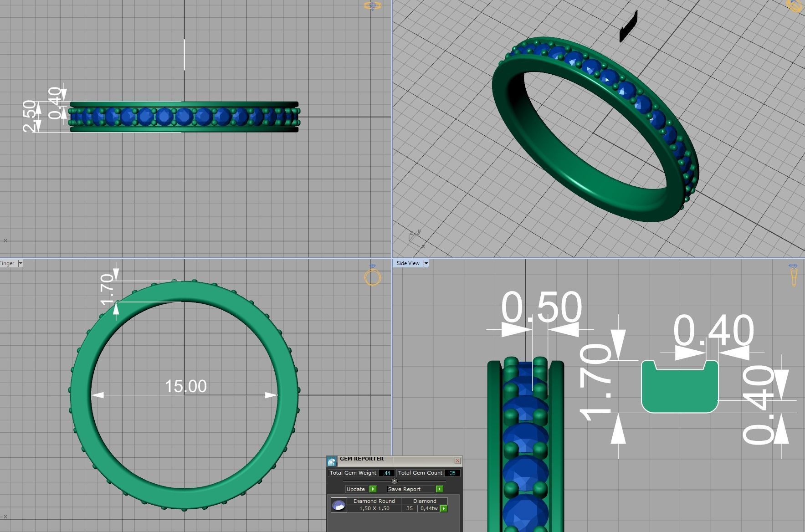
Task: Click the green Update arrow button
Action: [373, 489]
